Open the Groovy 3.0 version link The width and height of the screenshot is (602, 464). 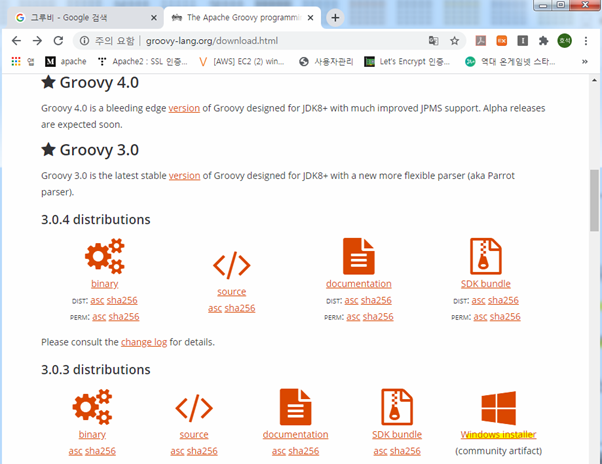point(184,176)
